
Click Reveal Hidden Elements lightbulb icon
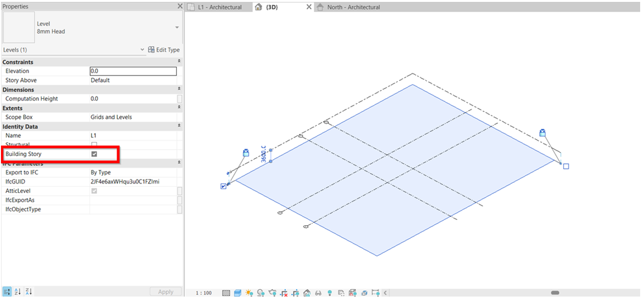click(x=330, y=293)
